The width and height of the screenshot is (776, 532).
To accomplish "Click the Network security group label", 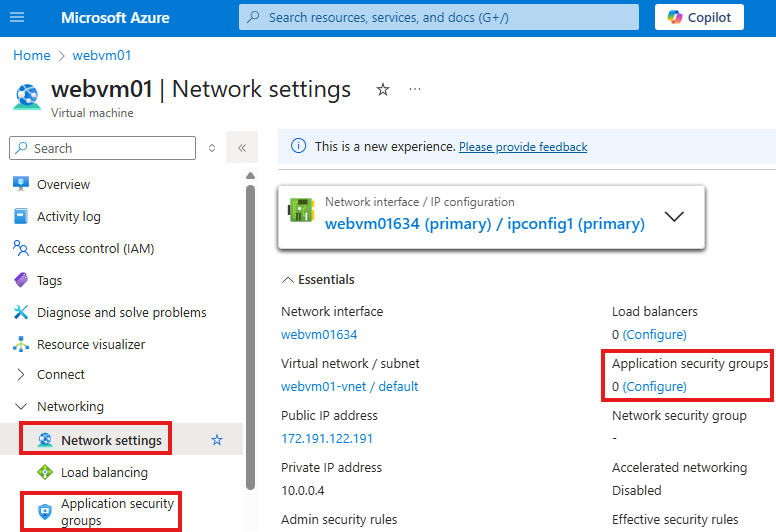I will pyautogui.click(x=679, y=416).
